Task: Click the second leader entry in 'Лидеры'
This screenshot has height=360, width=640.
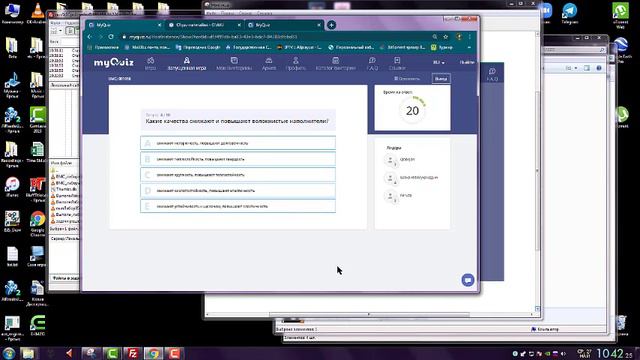Action: point(411,178)
